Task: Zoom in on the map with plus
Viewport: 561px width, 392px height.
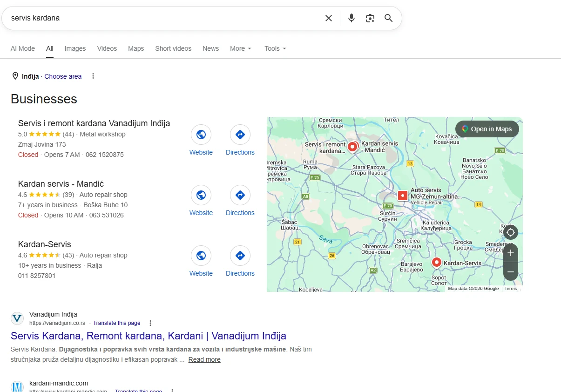Action: click(x=511, y=253)
